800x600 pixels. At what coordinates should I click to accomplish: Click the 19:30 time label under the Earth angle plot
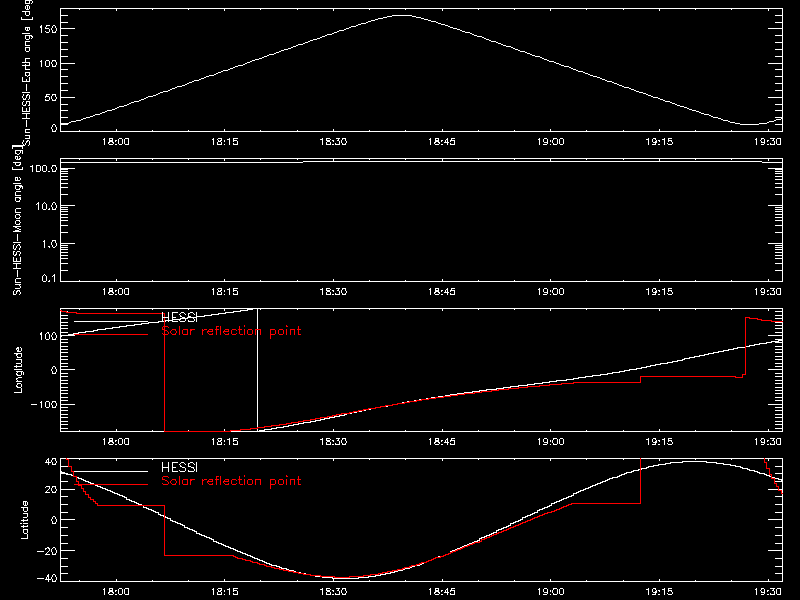point(768,142)
